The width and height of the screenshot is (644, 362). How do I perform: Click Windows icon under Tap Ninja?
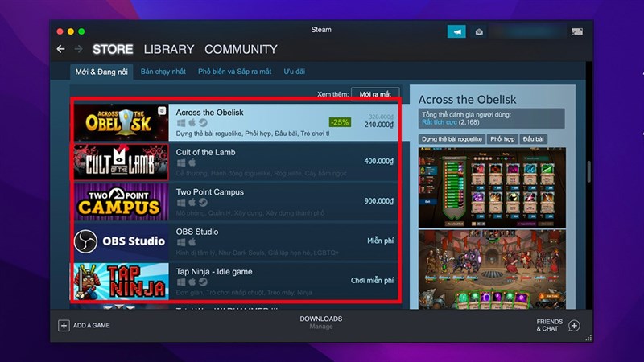(181, 282)
